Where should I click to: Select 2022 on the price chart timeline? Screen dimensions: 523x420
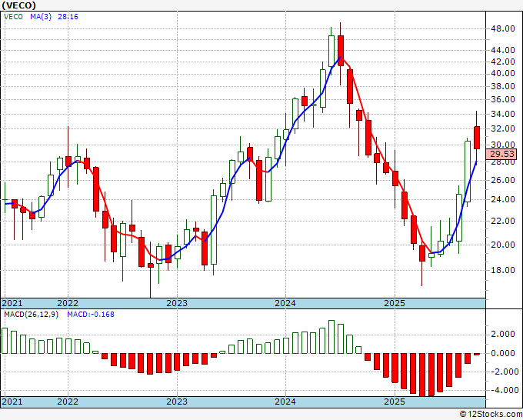tap(68, 303)
